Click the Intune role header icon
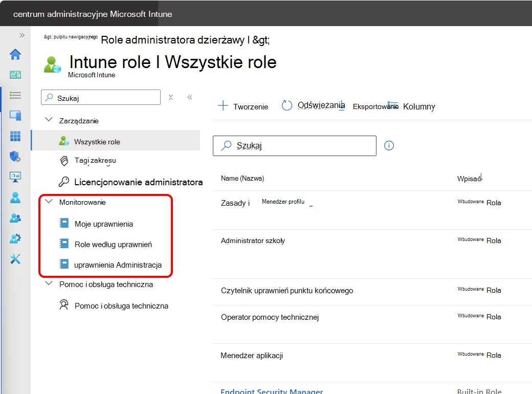 point(52,64)
